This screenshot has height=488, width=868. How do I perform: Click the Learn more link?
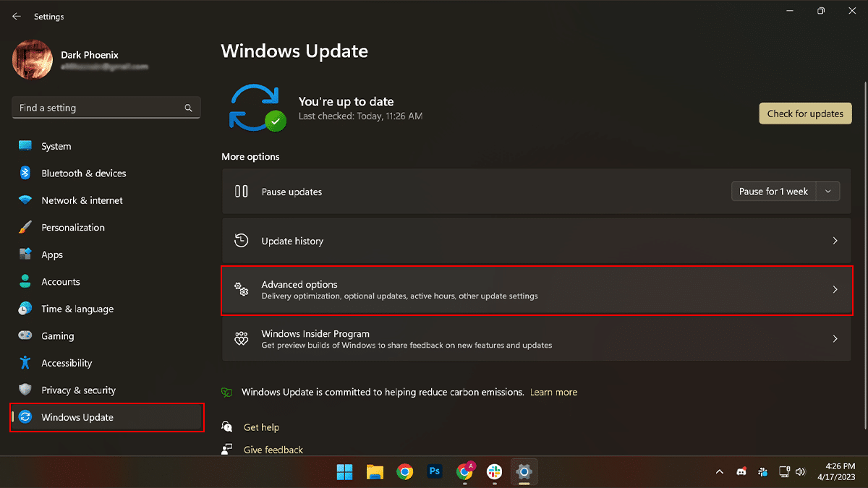coord(553,392)
